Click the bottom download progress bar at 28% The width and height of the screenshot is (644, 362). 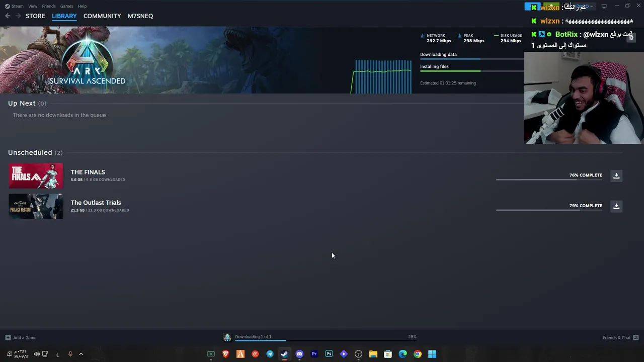[325, 341]
